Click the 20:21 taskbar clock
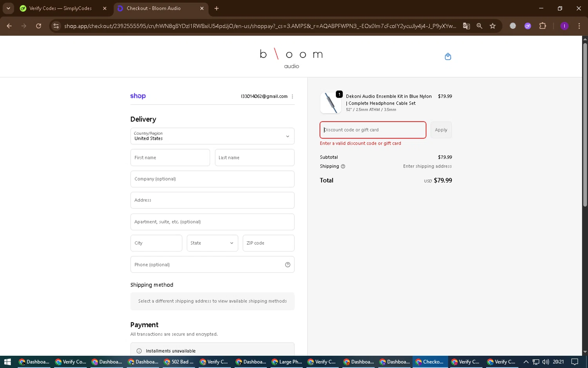Screen dimensions: 588x368 pos(558,362)
